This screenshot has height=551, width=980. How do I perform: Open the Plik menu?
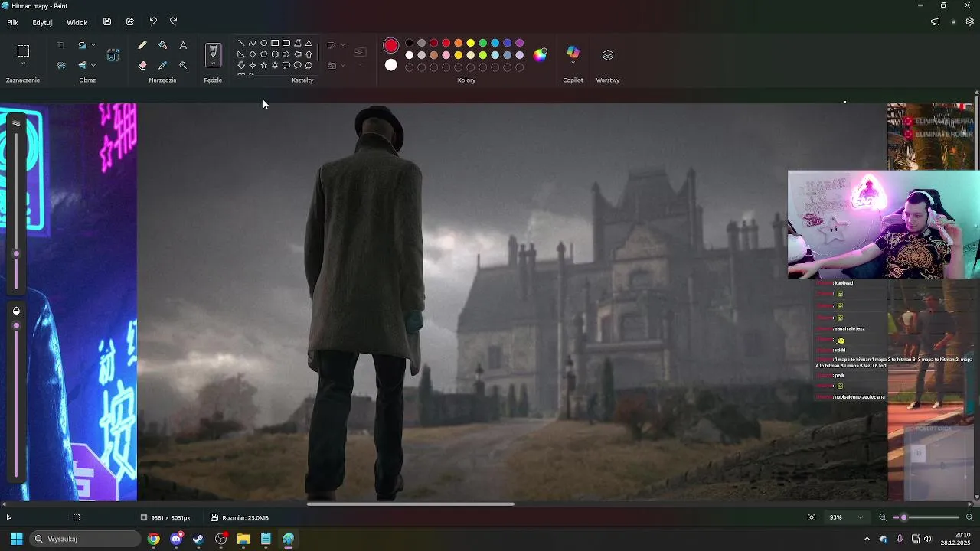pos(13,22)
